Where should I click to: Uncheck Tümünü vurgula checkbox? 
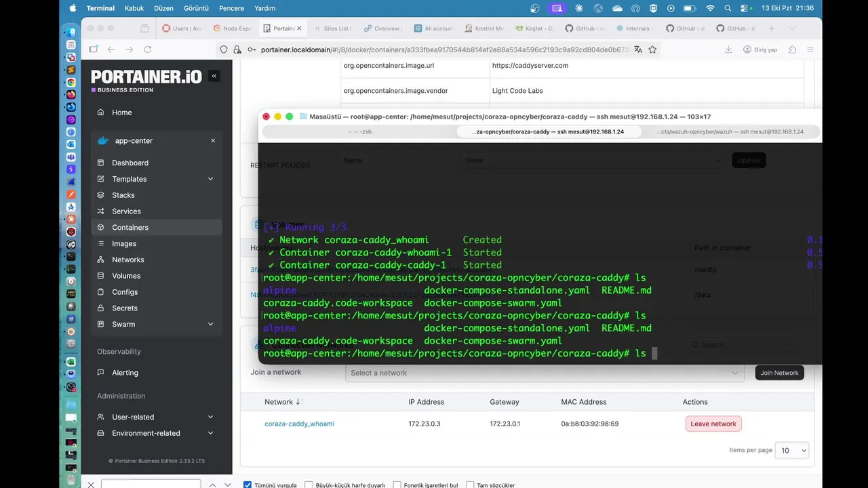coord(248,485)
